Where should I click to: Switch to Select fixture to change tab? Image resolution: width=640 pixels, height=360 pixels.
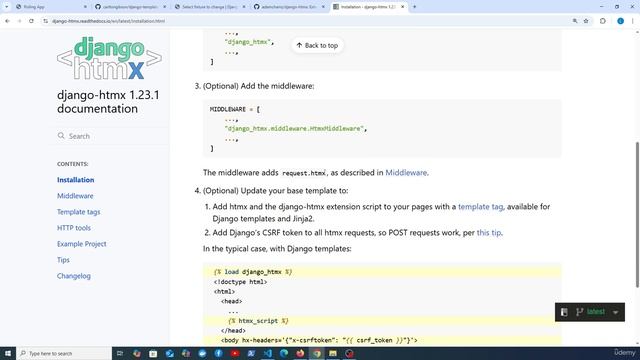point(209,7)
